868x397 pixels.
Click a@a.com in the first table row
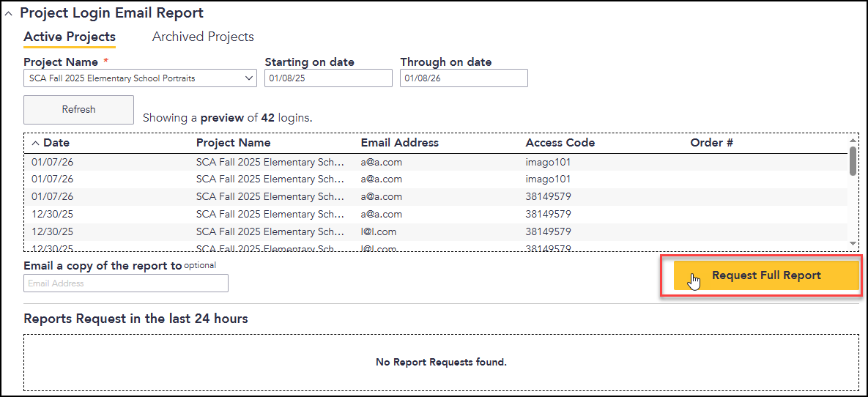coord(382,162)
